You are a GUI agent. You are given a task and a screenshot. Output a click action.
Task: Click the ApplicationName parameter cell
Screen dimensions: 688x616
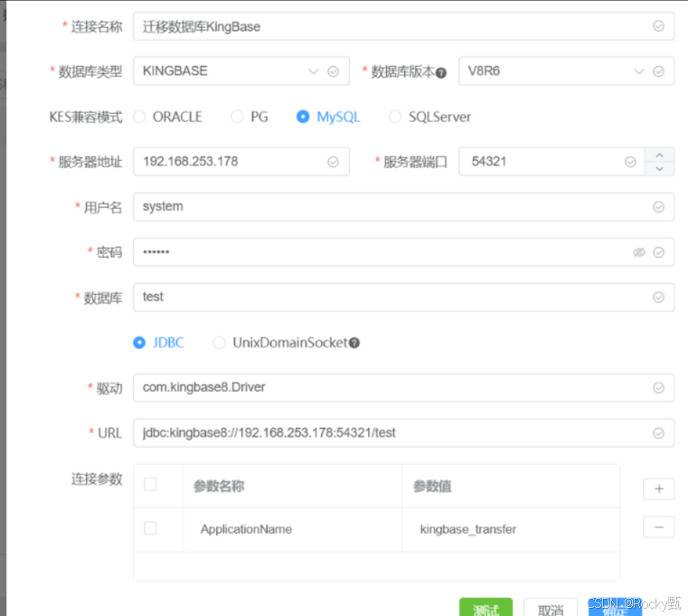click(x=292, y=529)
